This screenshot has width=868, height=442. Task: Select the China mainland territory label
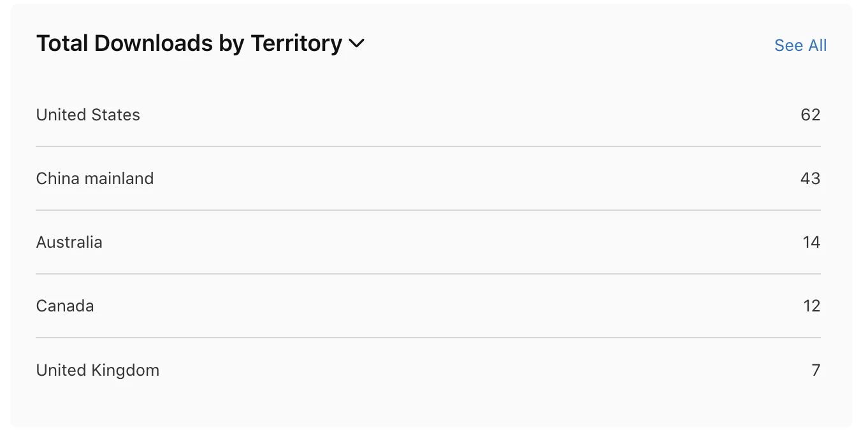tap(95, 178)
